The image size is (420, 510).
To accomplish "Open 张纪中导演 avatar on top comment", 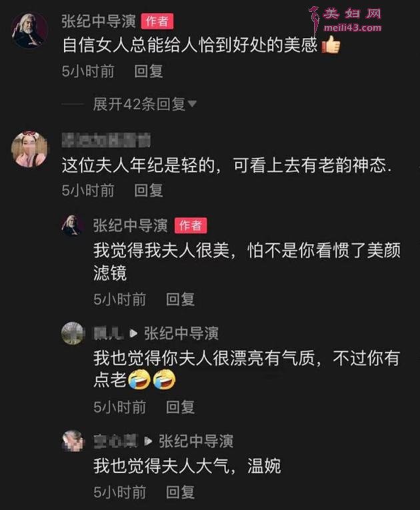I will (29, 30).
